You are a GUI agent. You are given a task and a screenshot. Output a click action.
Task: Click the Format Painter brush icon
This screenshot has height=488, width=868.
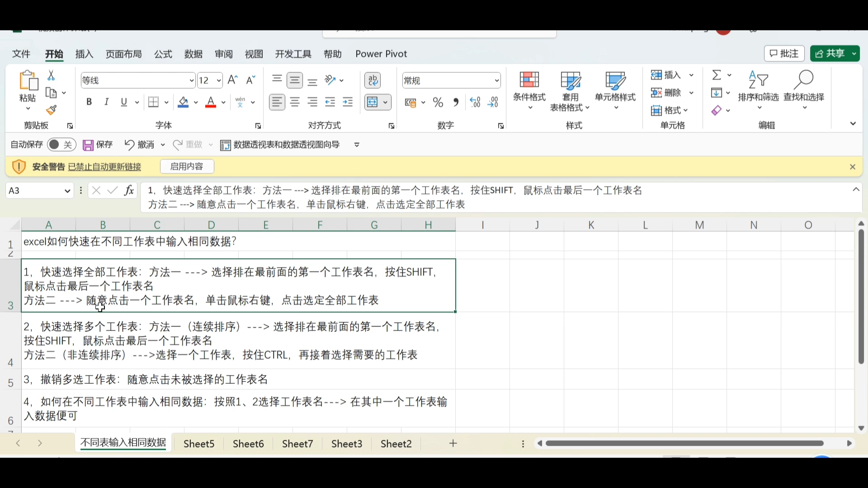pyautogui.click(x=51, y=110)
